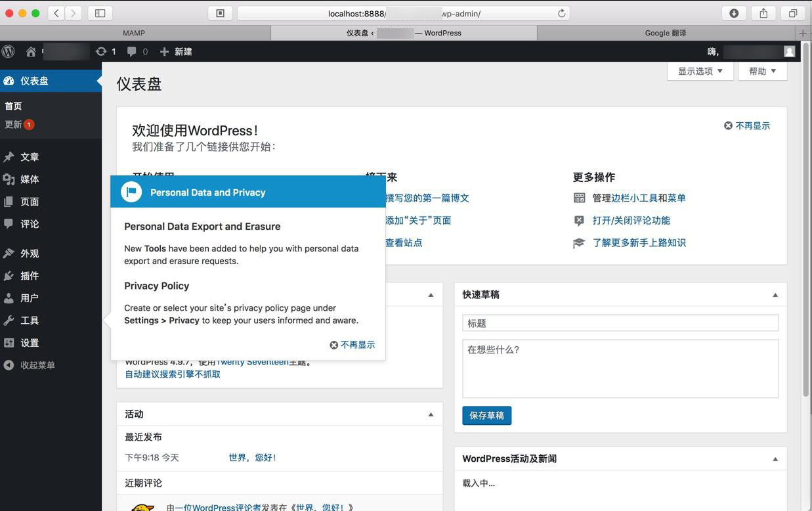Select 更新 submenu item
The height and width of the screenshot is (511, 812).
pyautogui.click(x=19, y=124)
